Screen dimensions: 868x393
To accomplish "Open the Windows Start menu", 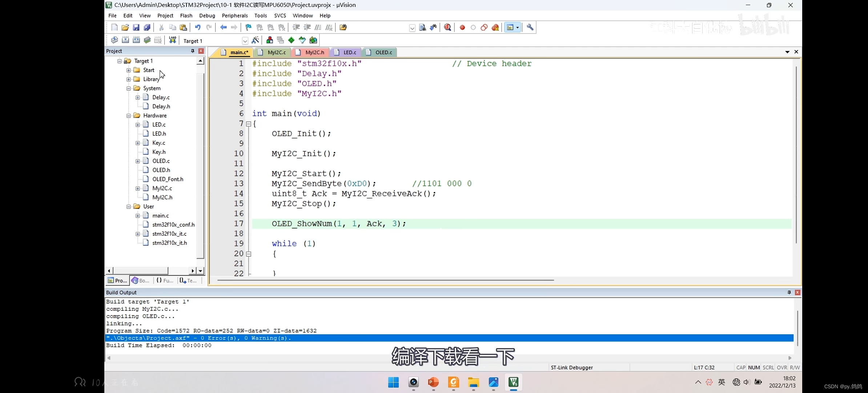I will (x=393, y=382).
